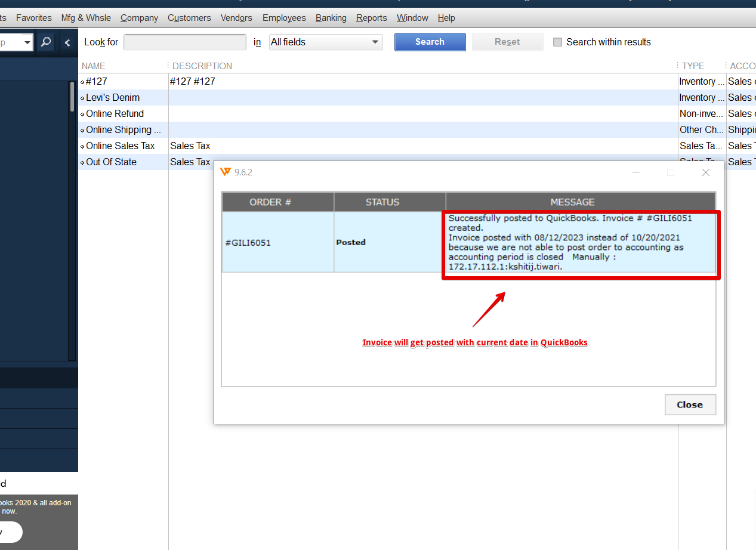Click the magnifier search icon in sidebar
The width and height of the screenshot is (756, 550).
point(46,42)
